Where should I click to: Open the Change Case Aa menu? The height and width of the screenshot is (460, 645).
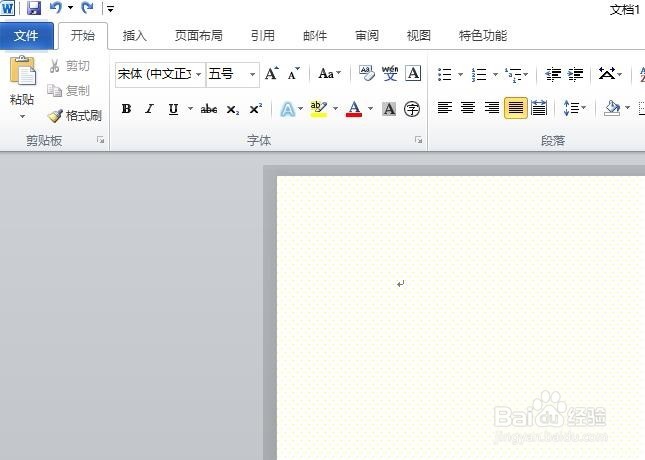pyautogui.click(x=329, y=74)
